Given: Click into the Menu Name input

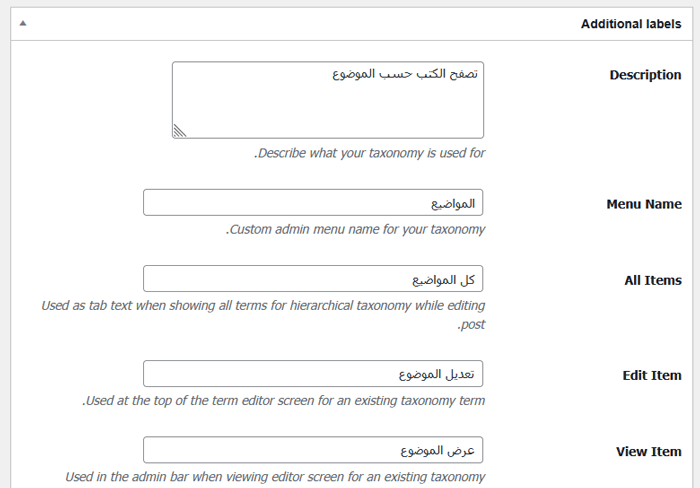Looking at the screenshot, I should (x=313, y=203).
